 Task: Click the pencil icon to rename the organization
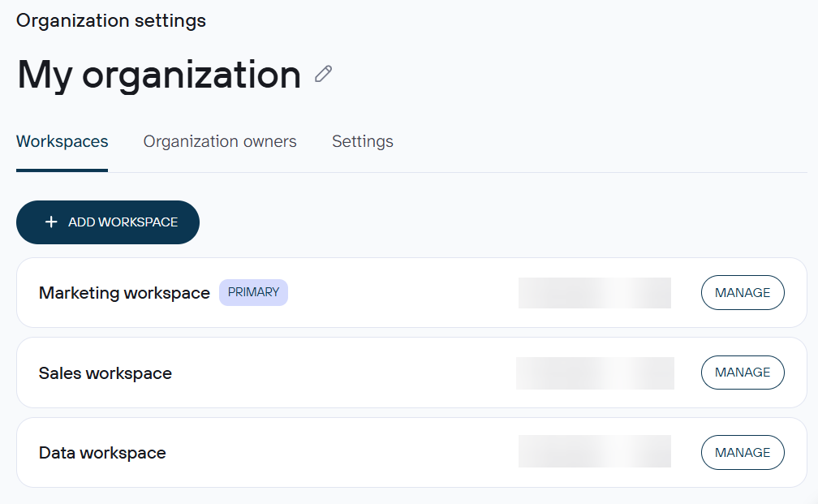point(323,74)
